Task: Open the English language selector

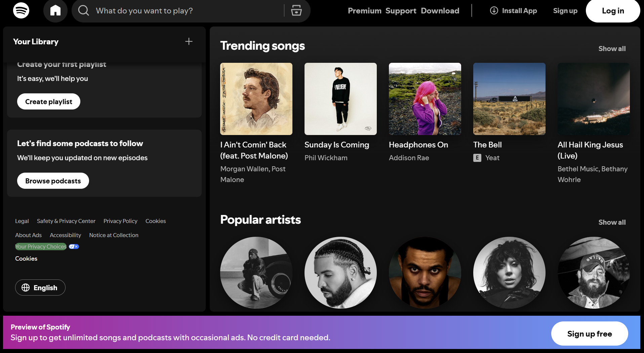Action: 40,288
